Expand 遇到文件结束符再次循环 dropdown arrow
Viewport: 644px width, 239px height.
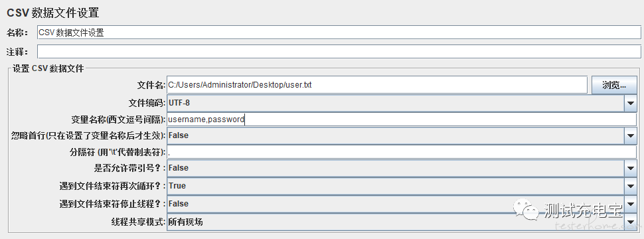click(631, 186)
